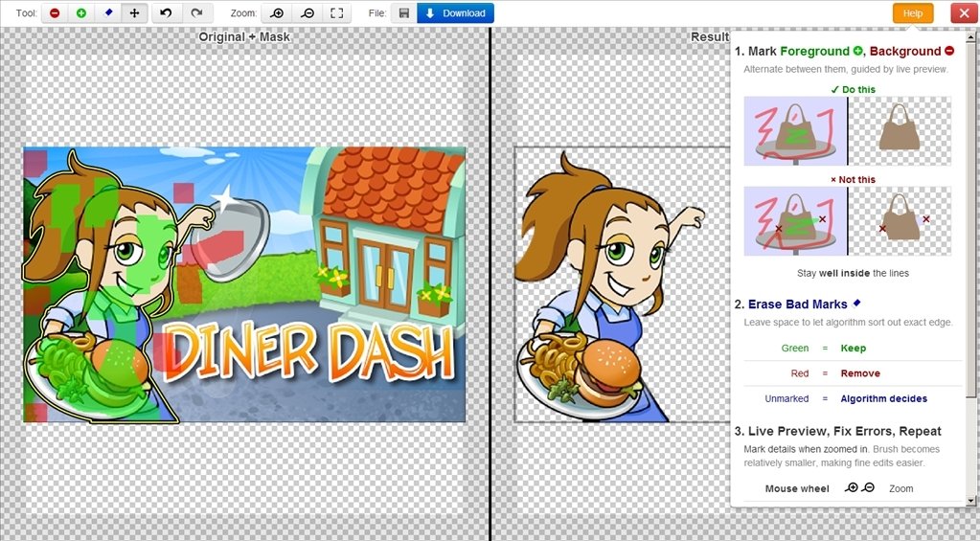Select the red background marker tool

click(x=55, y=13)
